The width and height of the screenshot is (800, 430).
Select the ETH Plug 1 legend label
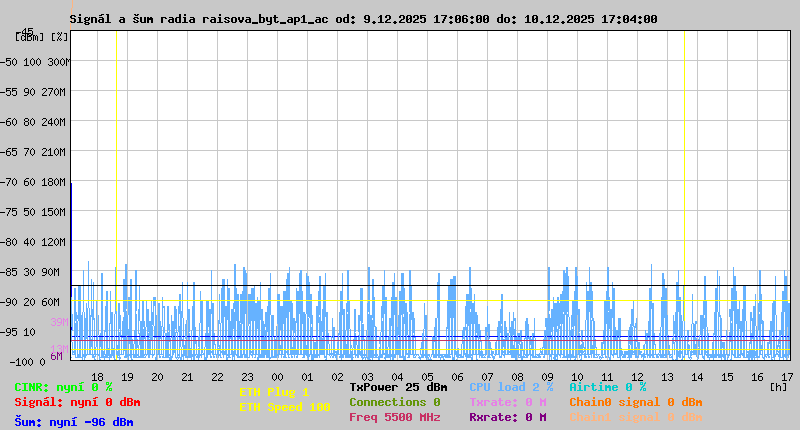click(x=274, y=392)
